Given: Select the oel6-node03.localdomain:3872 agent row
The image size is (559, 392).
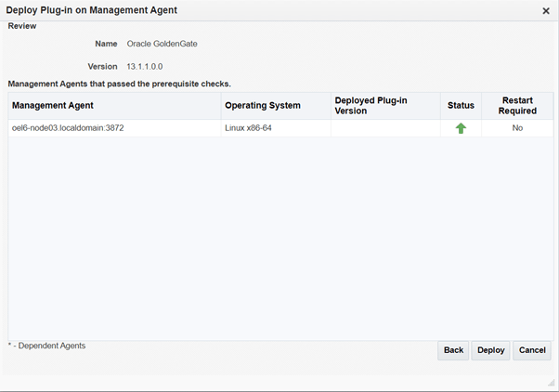Looking at the screenshot, I should pyautogui.click(x=68, y=128).
